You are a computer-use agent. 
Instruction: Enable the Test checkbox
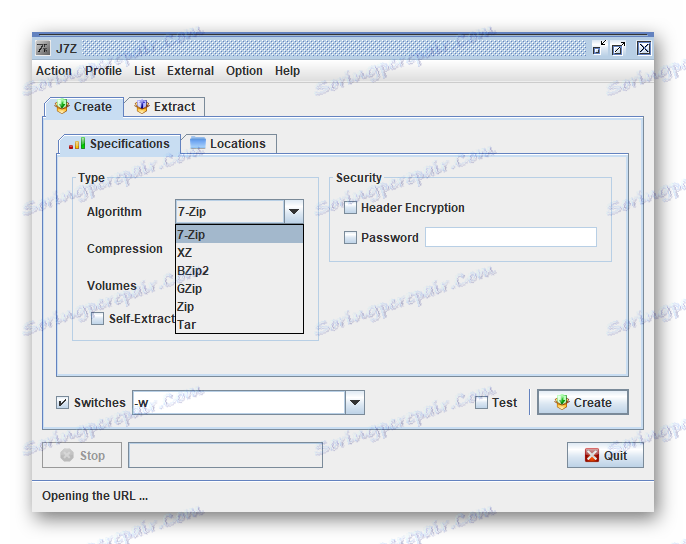coord(481,403)
